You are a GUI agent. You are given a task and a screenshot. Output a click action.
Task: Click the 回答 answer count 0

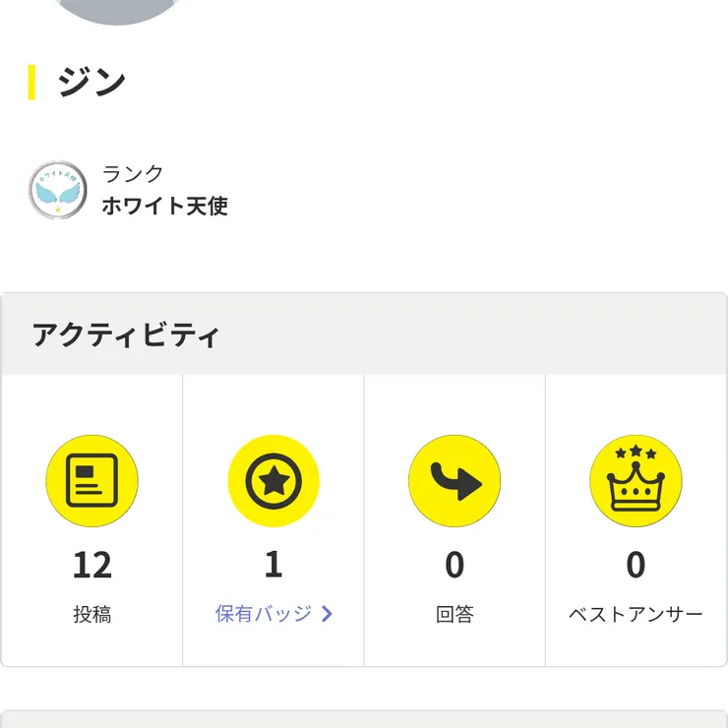455,565
